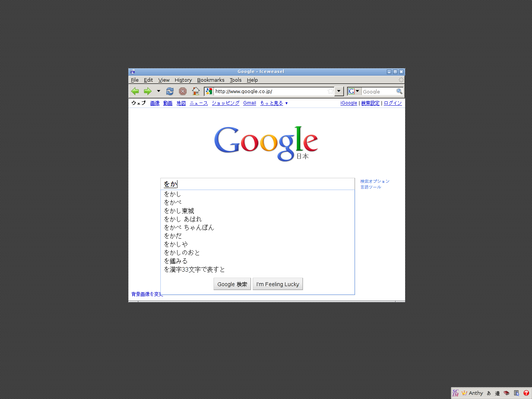Open the Edit menu
The width and height of the screenshot is (532, 399).
pos(148,80)
